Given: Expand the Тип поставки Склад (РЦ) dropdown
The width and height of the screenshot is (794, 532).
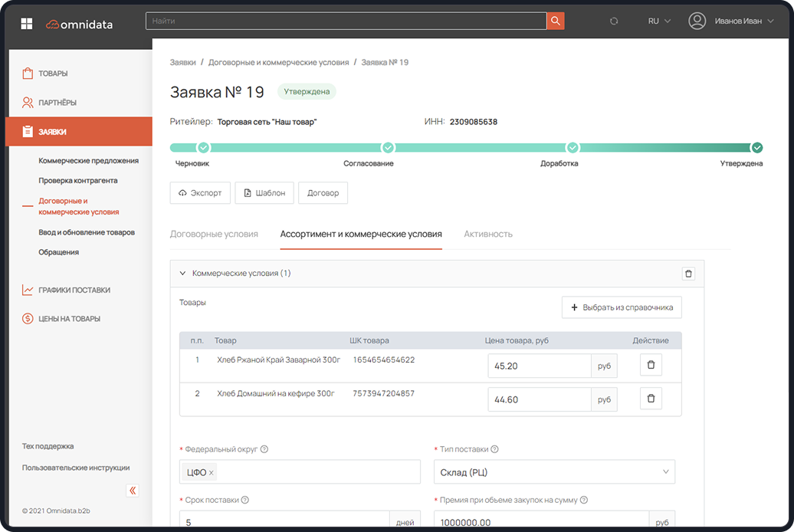Looking at the screenshot, I should tap(554, 472).
